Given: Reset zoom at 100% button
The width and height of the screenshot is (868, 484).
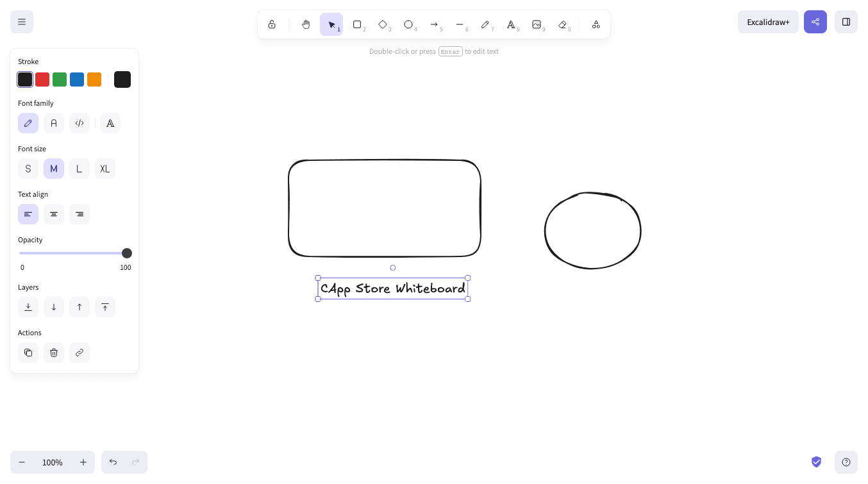Looking at the screenshot, I should pos(53,462).
